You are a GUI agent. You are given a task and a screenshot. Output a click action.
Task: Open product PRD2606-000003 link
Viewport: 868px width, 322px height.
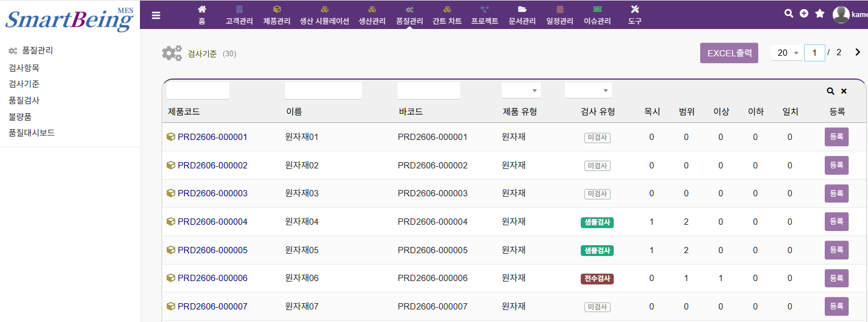[x=213, y=193]
